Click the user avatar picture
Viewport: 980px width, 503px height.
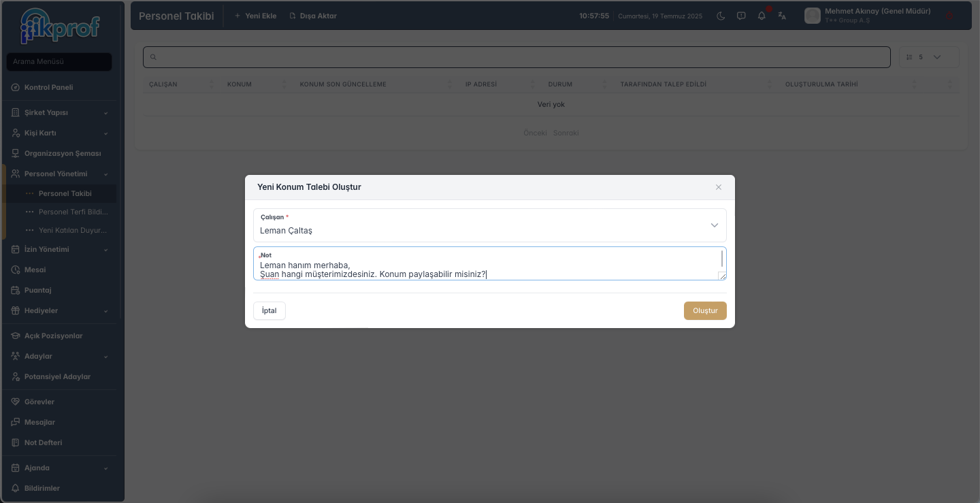click(812, 16)
